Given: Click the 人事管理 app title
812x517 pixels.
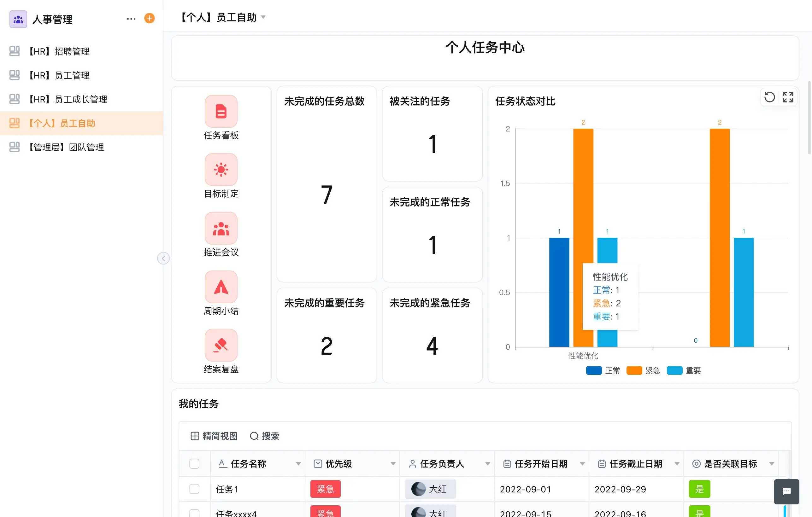Looking at the screenshot, I should point(52,19).
